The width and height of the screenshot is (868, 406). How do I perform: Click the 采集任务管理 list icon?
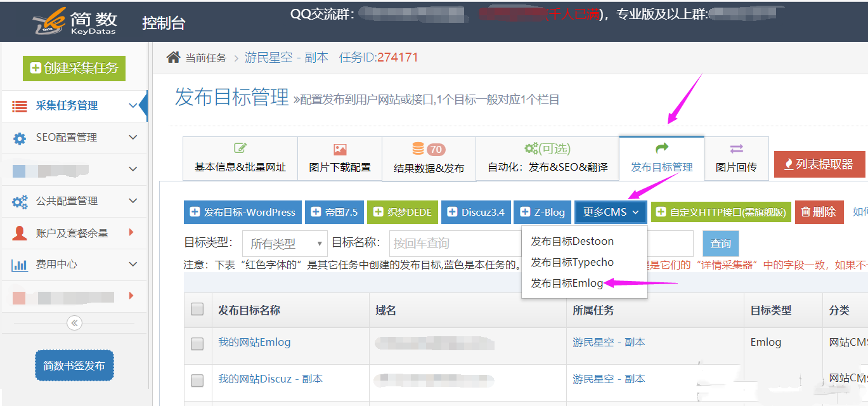20,106
